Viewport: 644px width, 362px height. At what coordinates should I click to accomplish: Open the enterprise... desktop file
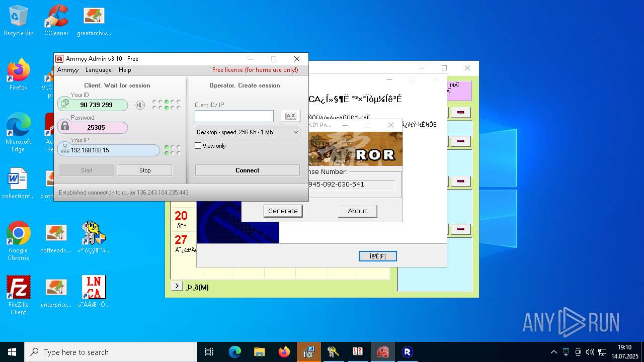pyautogui.click(x=56, y=292)
